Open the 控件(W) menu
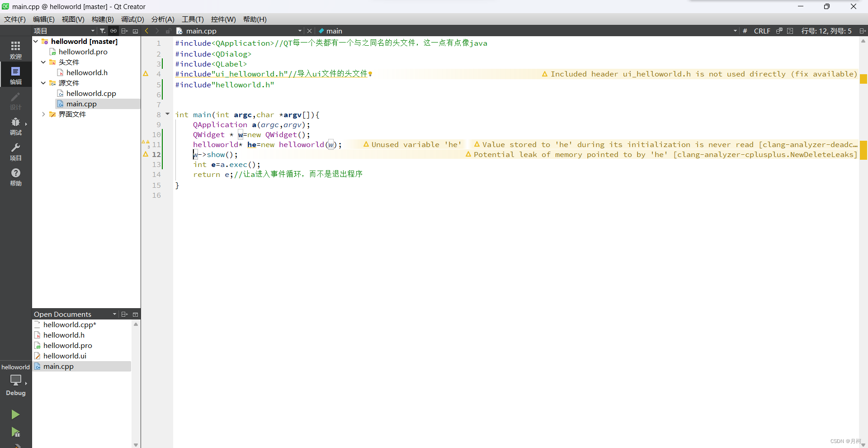Viewport: 868px width, 448px height. 223,19
